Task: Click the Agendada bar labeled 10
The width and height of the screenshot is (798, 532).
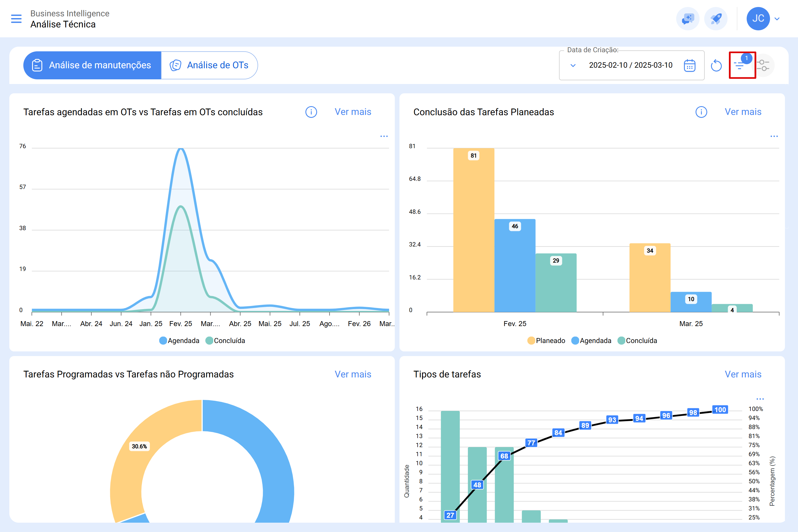Action: 691,302
